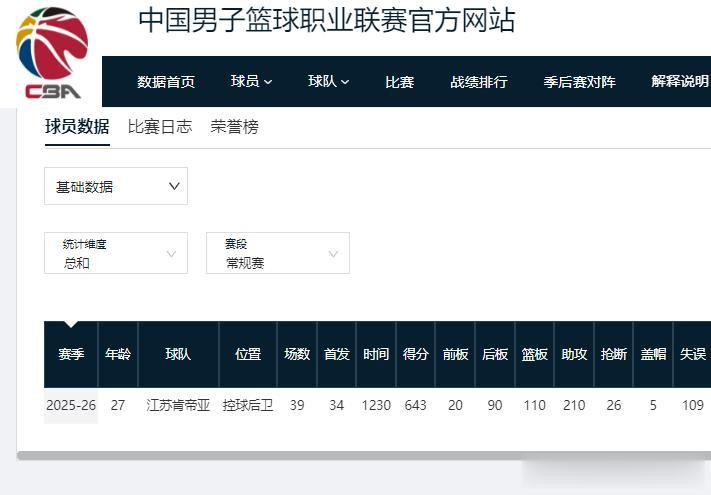Select the 2025-26 season row
711x495 pixels.
coord(71,406)
